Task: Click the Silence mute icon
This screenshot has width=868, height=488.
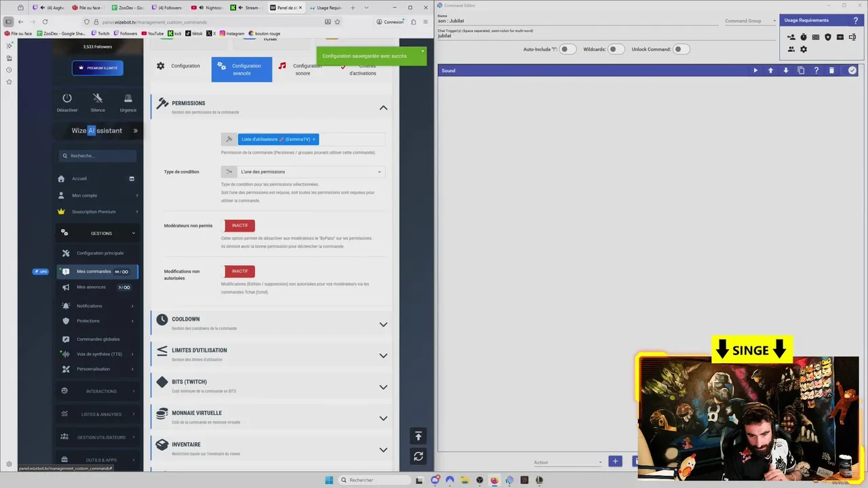Action: click(x=98, y=98)
